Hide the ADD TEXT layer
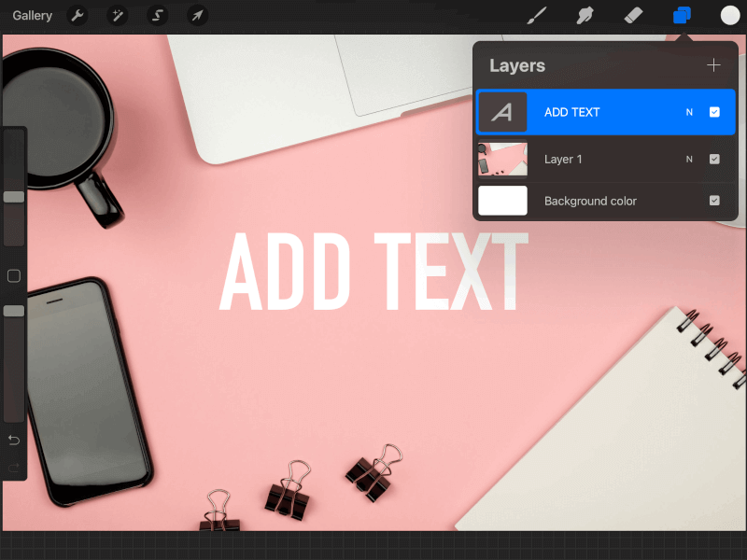747x560 pixels. (x=714, y=111)
